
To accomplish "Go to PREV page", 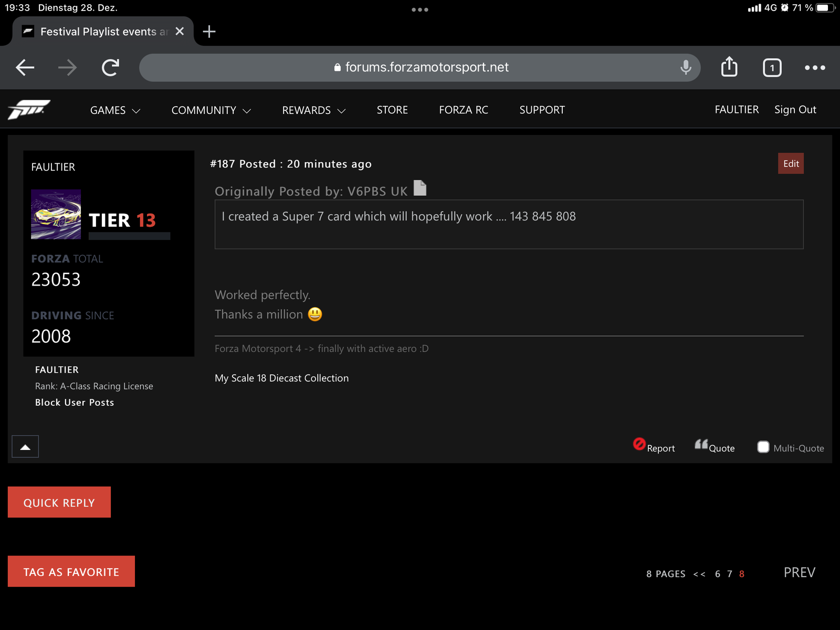I will coord(799,572).
